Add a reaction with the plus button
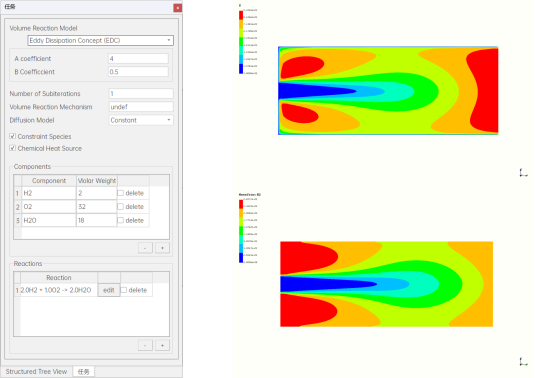Viewport: 535px width, 378px height. (162, 345)
